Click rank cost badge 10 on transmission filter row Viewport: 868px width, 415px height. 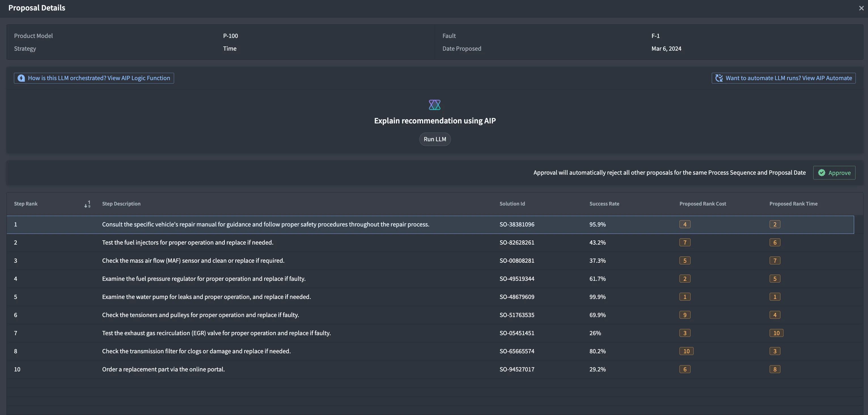[686, 351]
